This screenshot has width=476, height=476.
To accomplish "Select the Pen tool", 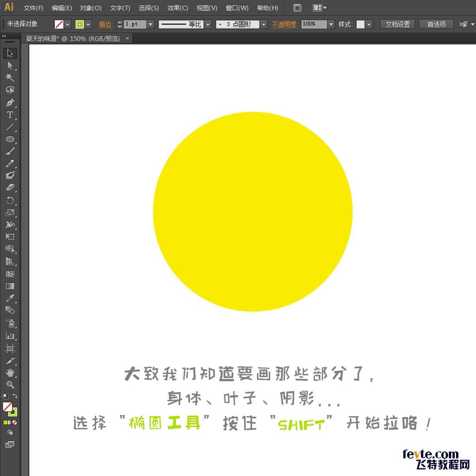I will point(10,102).
